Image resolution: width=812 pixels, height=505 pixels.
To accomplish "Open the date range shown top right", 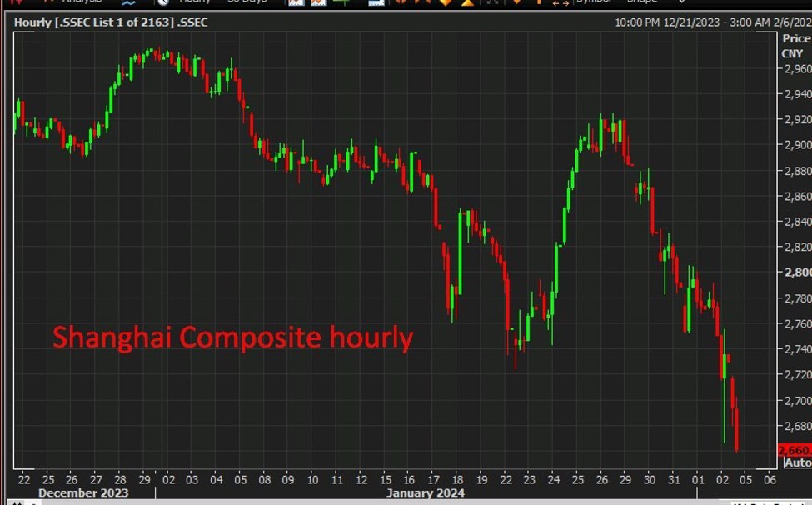I will pos(712,22).
